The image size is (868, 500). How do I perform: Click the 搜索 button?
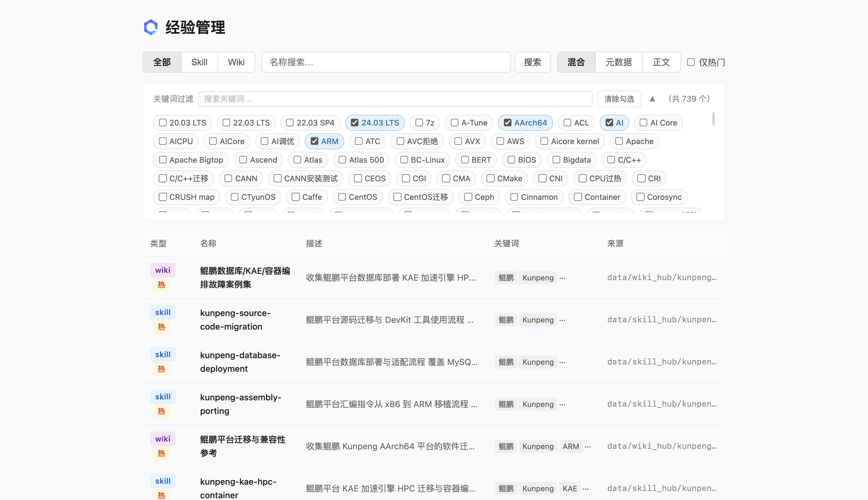pos(532,62)
